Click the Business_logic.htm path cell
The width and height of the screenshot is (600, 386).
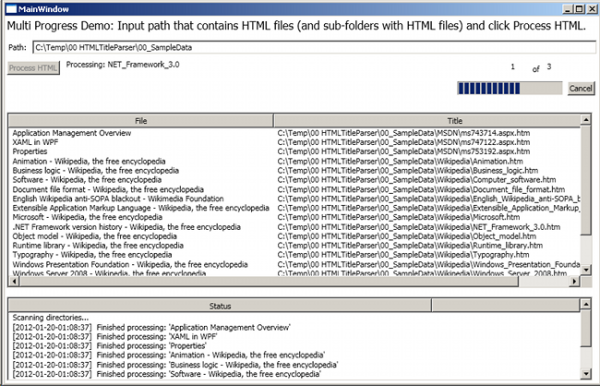408,170
